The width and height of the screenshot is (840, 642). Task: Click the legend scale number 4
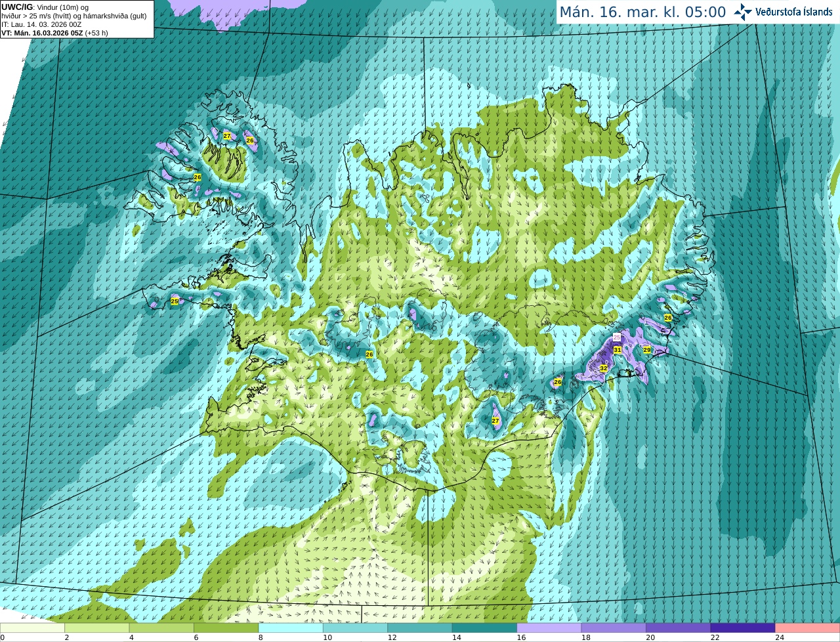131,637
